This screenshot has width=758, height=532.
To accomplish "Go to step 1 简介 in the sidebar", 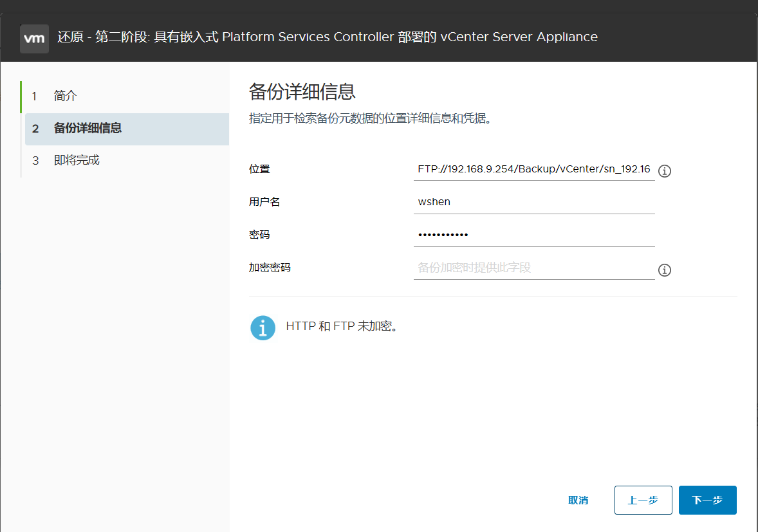I will tap(64, 96).
